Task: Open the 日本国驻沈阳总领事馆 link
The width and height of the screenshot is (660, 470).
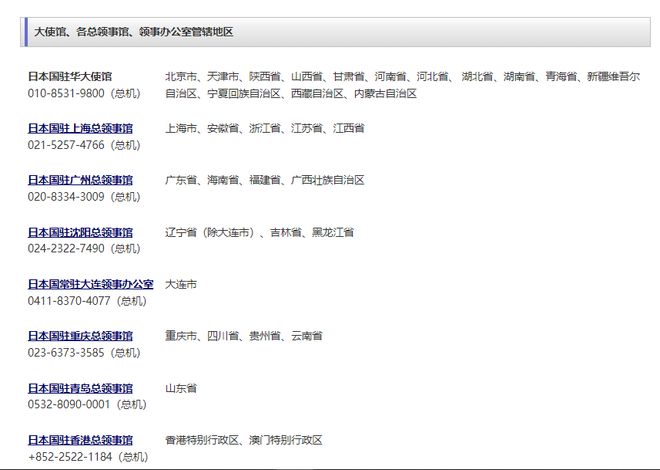Action: tap(80, 232)
